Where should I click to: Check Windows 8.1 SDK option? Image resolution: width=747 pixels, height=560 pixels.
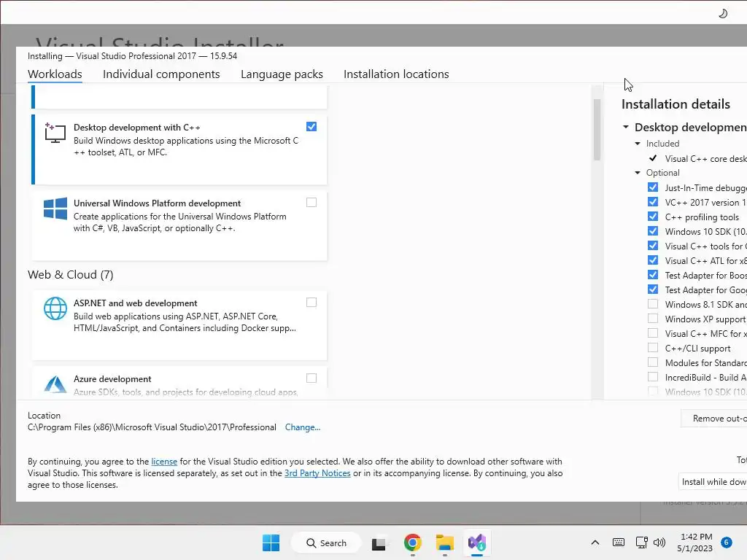click(653, 304)
